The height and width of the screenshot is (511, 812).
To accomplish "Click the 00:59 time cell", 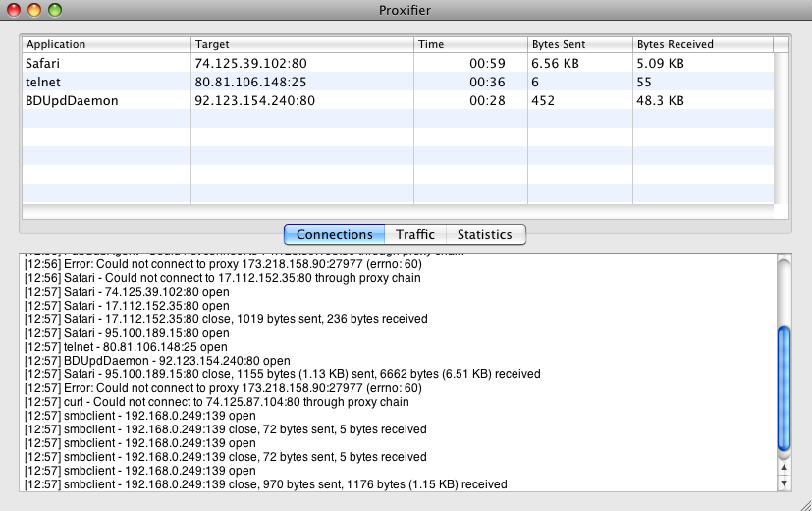I will pos(487,63).
